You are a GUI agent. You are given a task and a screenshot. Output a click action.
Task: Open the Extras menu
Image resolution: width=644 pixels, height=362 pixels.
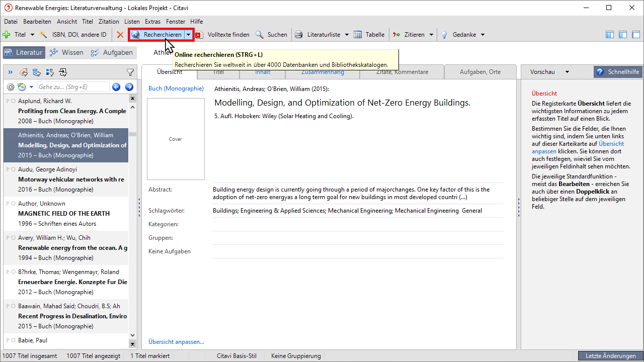pyautogui.click(x=152, y=22)
